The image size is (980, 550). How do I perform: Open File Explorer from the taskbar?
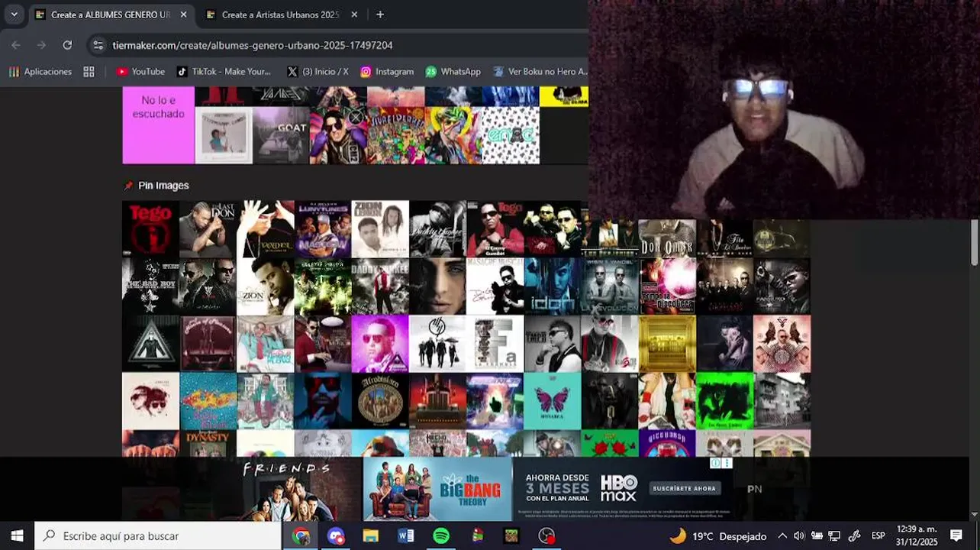click(371, 535)
